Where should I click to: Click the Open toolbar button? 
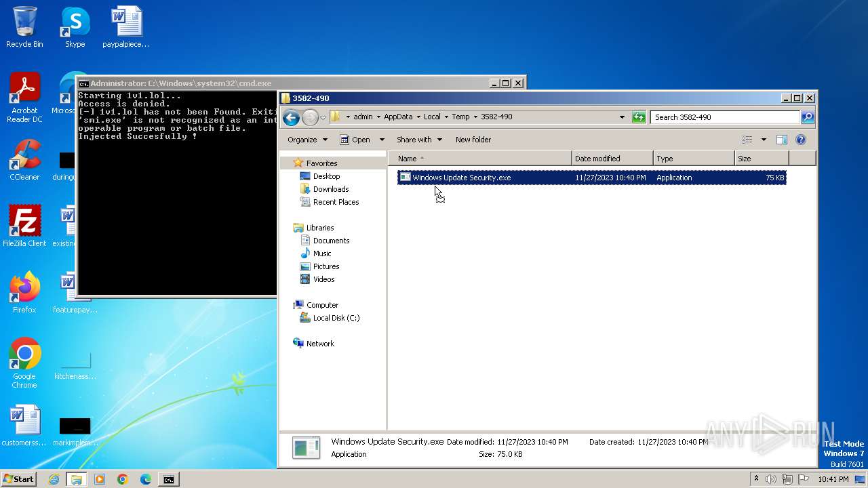coord(355,140)
